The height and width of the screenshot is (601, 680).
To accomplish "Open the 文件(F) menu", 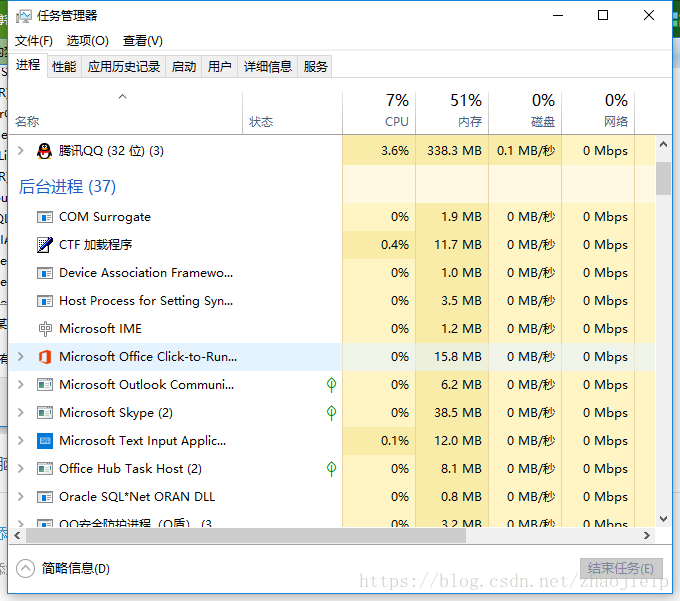I will click(x=34, y=41).
